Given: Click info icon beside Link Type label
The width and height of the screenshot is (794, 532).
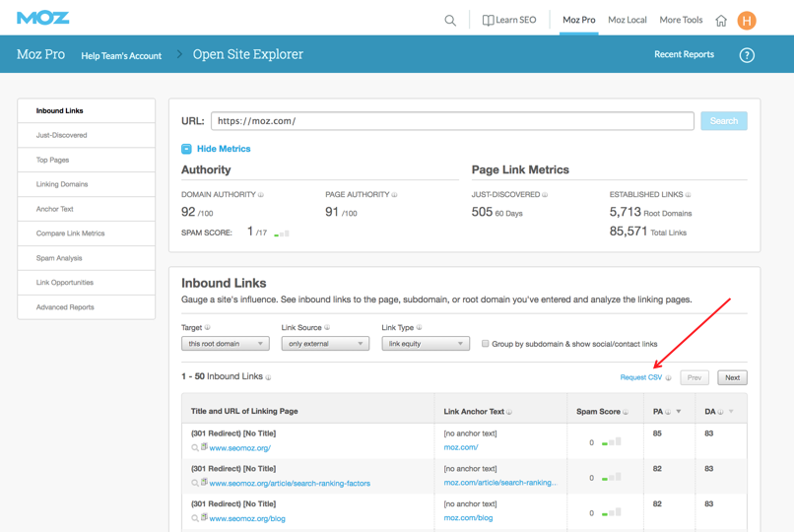Looking at the screenshot, I should 419,327.
